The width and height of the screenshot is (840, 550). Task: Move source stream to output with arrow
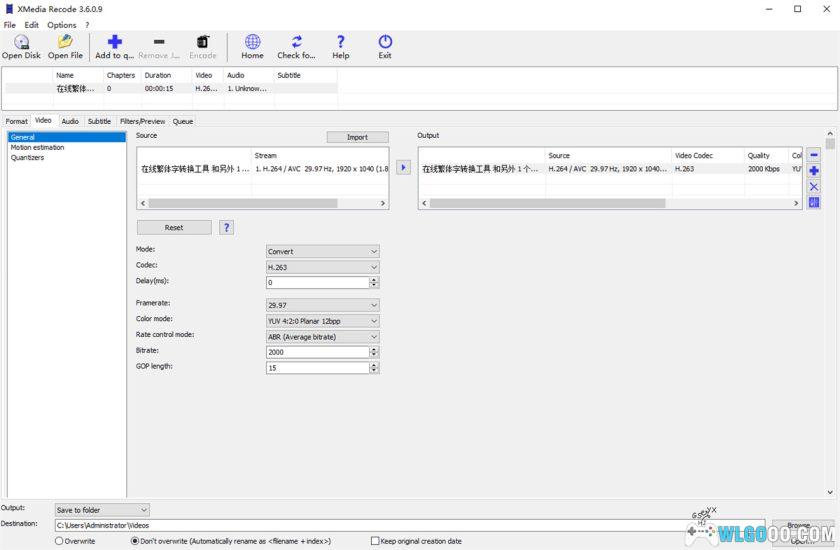[403, 168]
